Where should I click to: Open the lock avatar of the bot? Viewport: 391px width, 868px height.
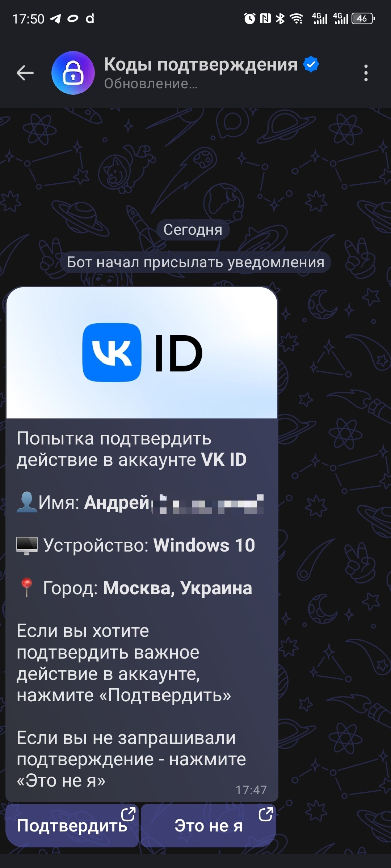pyautogui.click(x=73, y=73)
